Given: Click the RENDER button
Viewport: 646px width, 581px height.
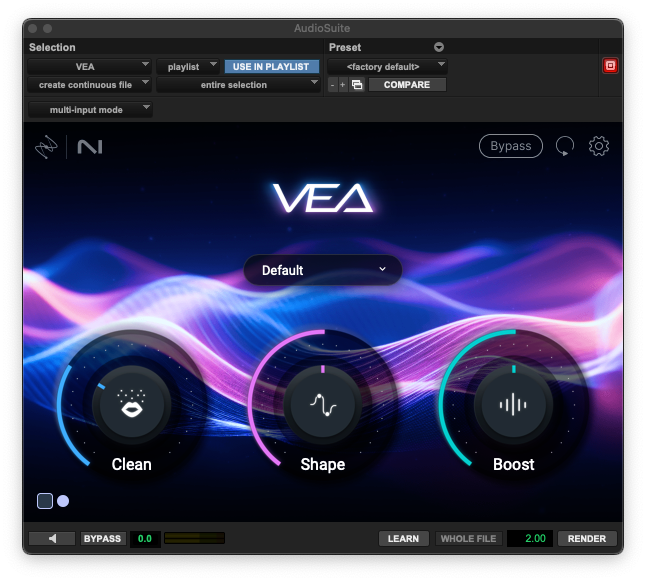Looking at the screenshot, I should pyautogui.click(x=587, y=538).
